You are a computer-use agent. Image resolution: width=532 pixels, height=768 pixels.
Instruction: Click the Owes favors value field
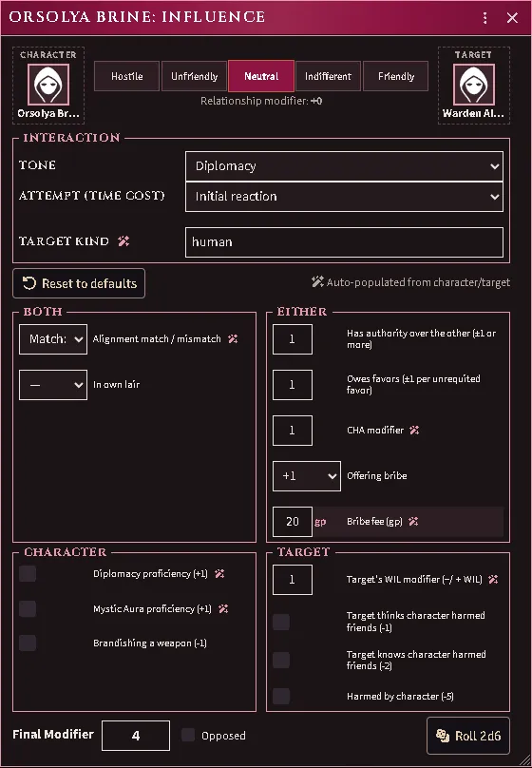pos(293,385)
